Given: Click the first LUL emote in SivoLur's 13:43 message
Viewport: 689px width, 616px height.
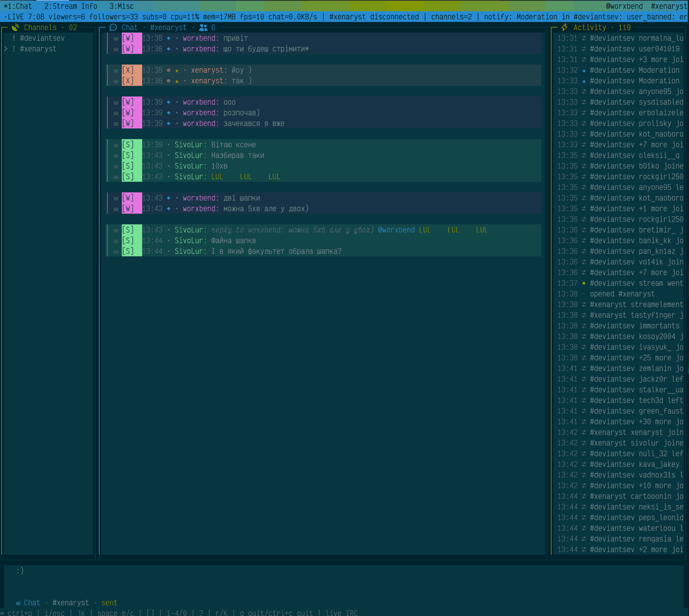Looking at the screenshot, I should point(217,177).
